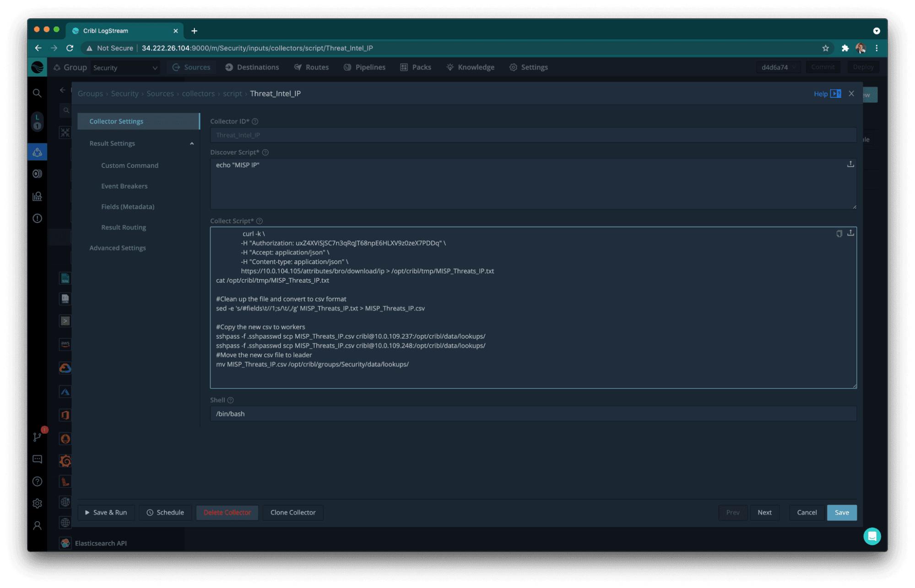Viewport: 915px width, 588px height.
Task: Collapse the Result Settings section
Action: coord(192,144)
